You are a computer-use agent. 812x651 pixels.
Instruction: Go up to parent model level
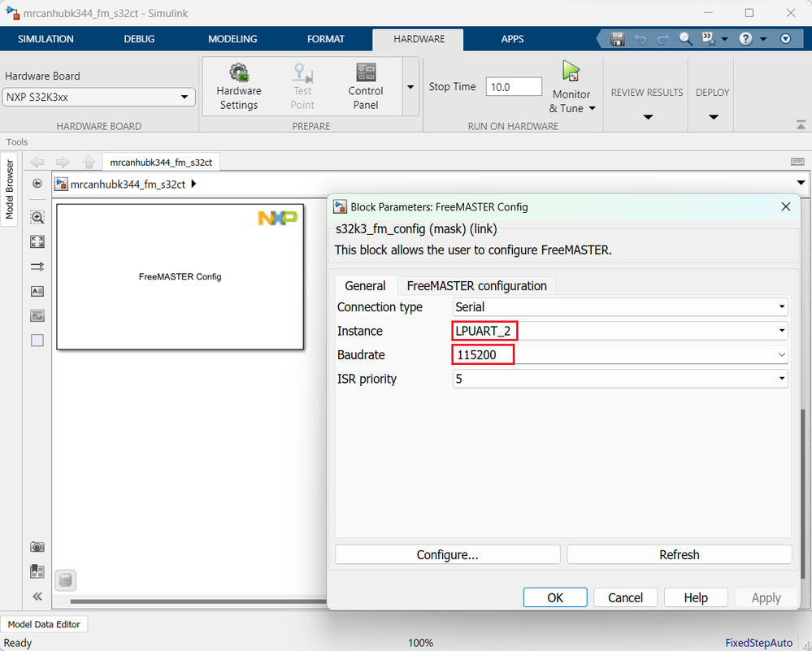89,162
